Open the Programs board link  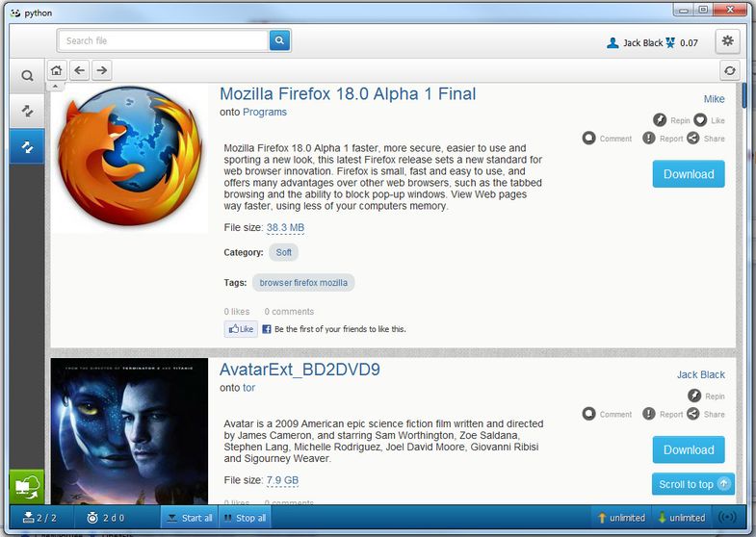click(265, 112)
